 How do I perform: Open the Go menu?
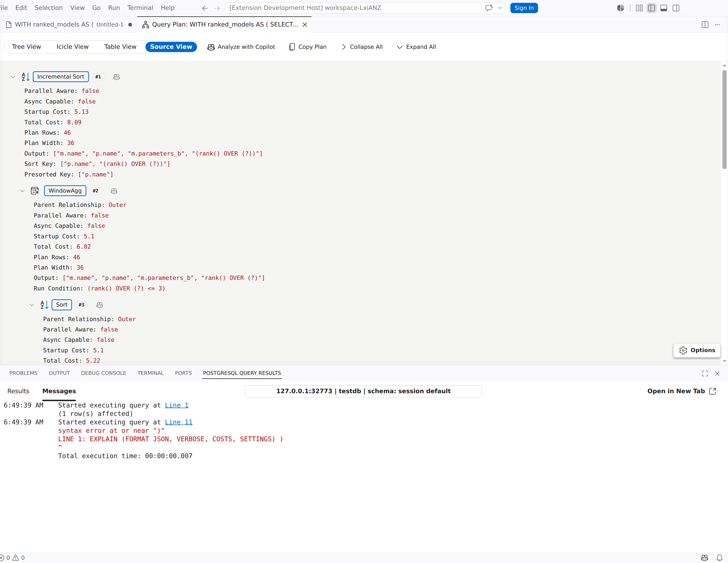pyautogui.click(x=96, y=8)
